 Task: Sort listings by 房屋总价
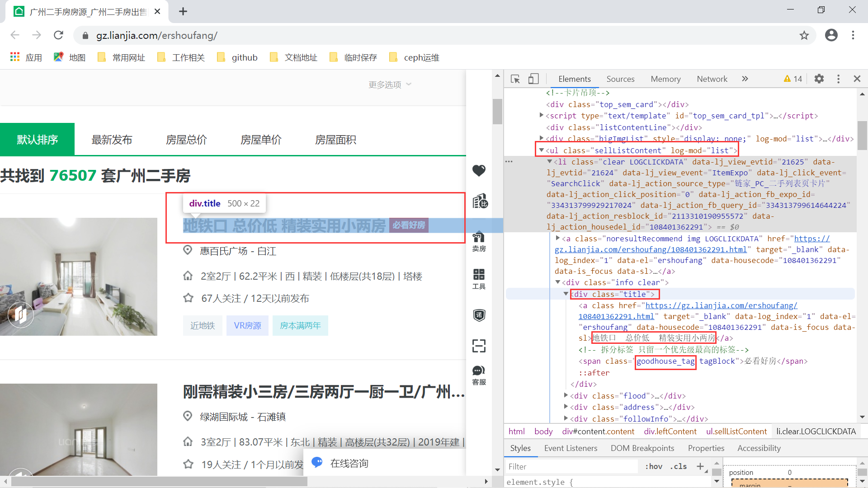[186, 140]
